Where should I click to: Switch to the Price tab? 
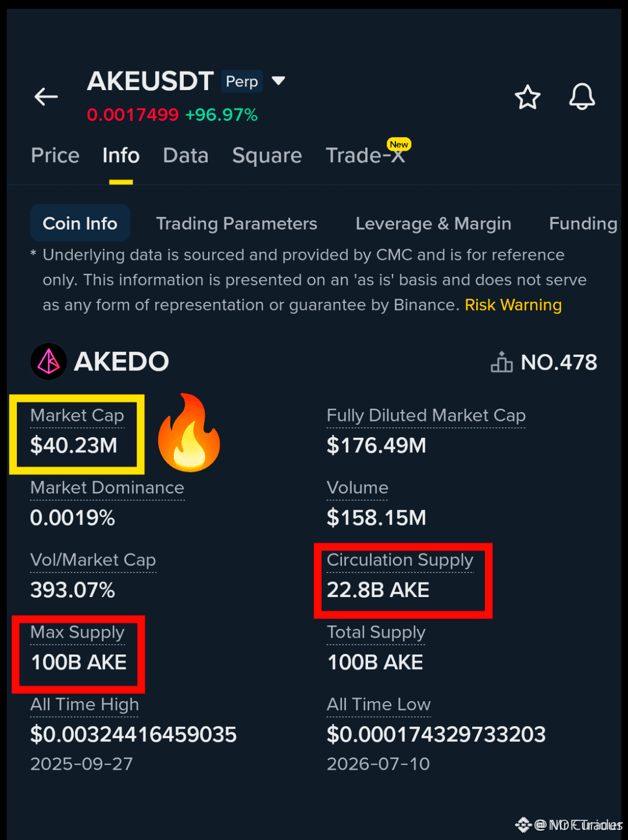click(x=55, y=156)
